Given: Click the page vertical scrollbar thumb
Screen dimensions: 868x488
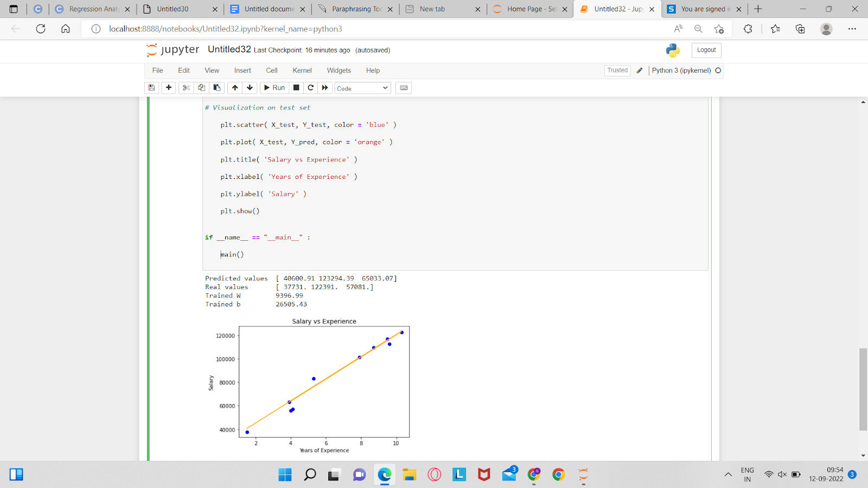Looking at the screenshot, I should click(x=863, y=389).
